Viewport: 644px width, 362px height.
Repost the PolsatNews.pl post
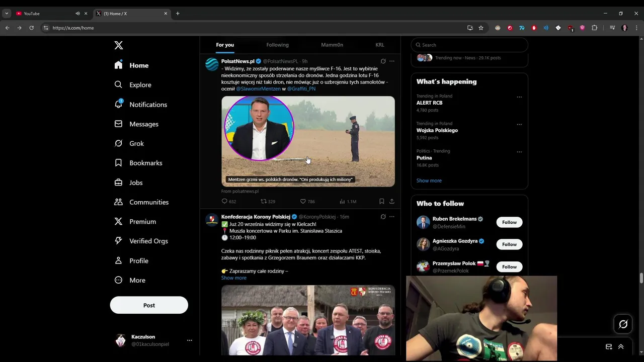coord(268,201)
